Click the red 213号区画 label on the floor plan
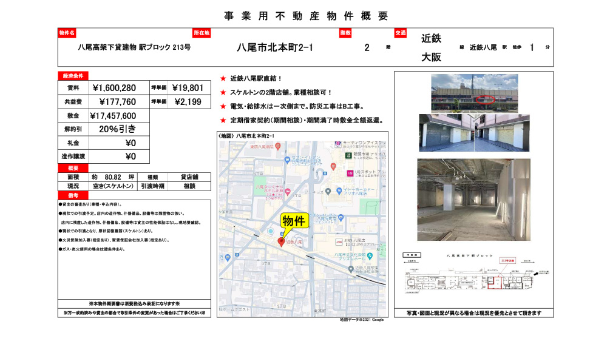Image resolution: width=607 pixels, height=364 pixels. click(508, 260)
